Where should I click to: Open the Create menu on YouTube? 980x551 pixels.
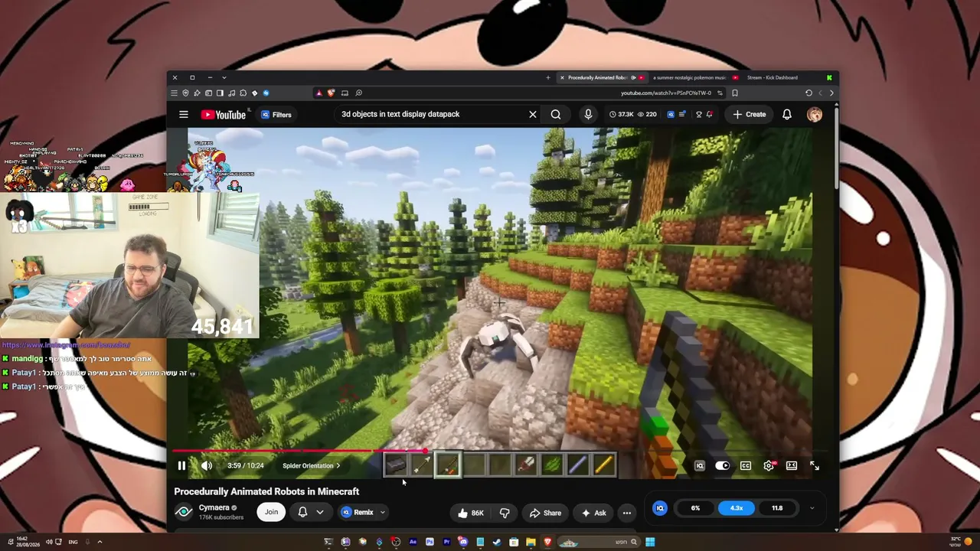coord(749,115)
